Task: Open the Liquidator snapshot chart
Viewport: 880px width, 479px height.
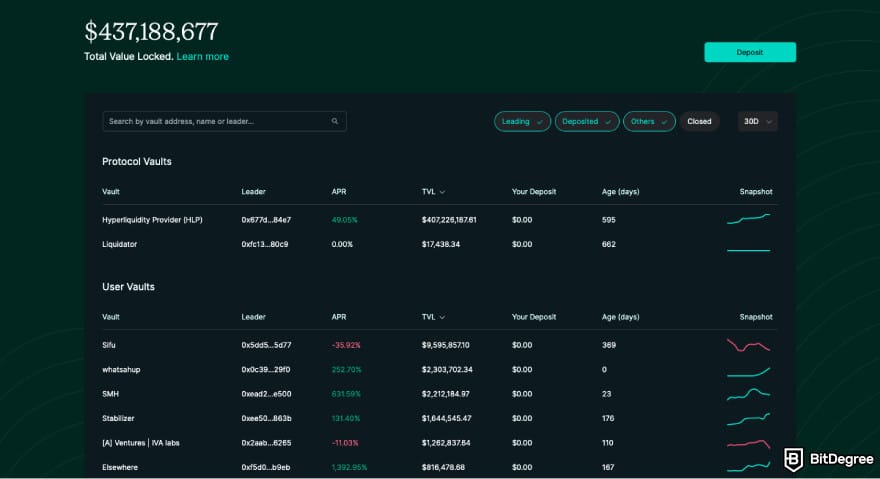Action: 749,250
